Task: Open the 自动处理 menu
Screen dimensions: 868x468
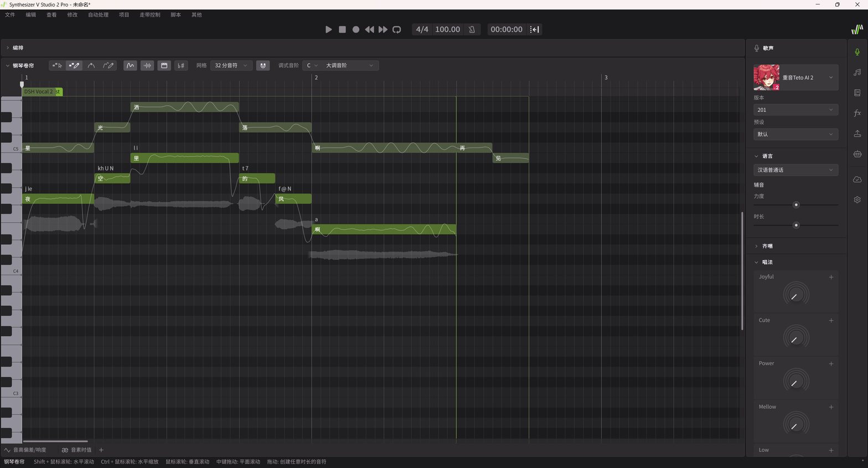Action: coord(98,15)
